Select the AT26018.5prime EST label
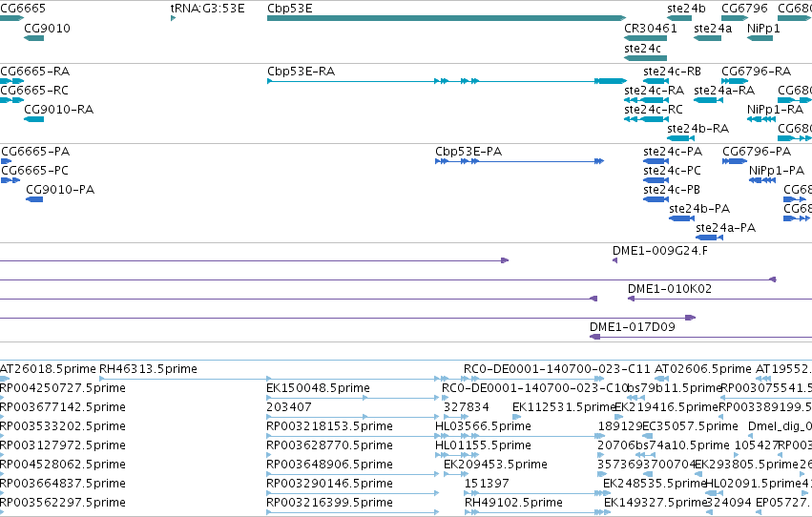The height and width of the screenshot is (517, 812). (x=48, y=369)
